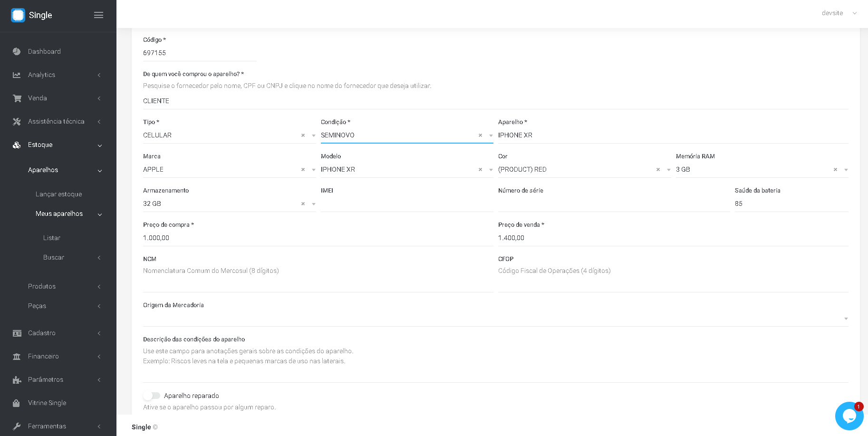Toggle the hamburger sidebar menu
This screenshot has width=868, height=436.
(98, 15)
